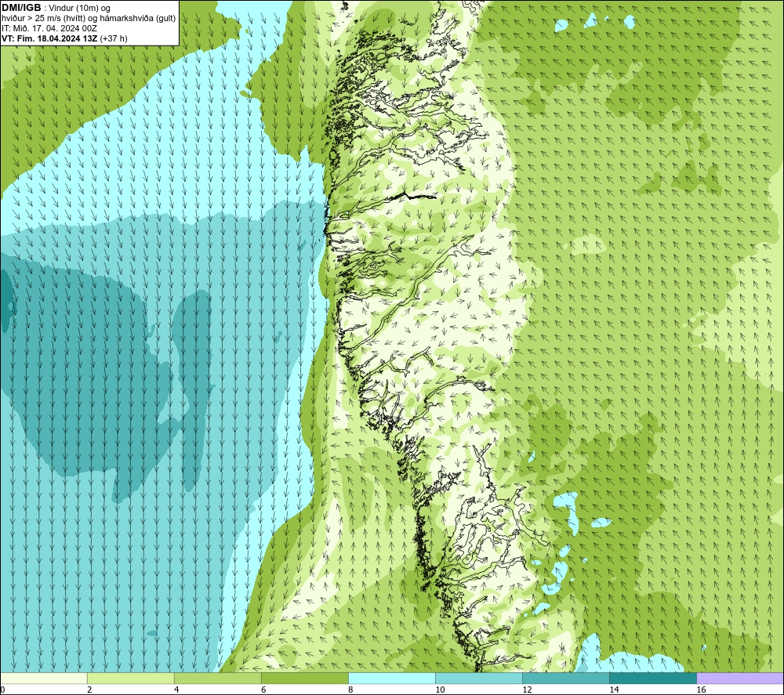
Task: Click the 2–4 m/s light green legend swatch
Action: tap(131, 678)
